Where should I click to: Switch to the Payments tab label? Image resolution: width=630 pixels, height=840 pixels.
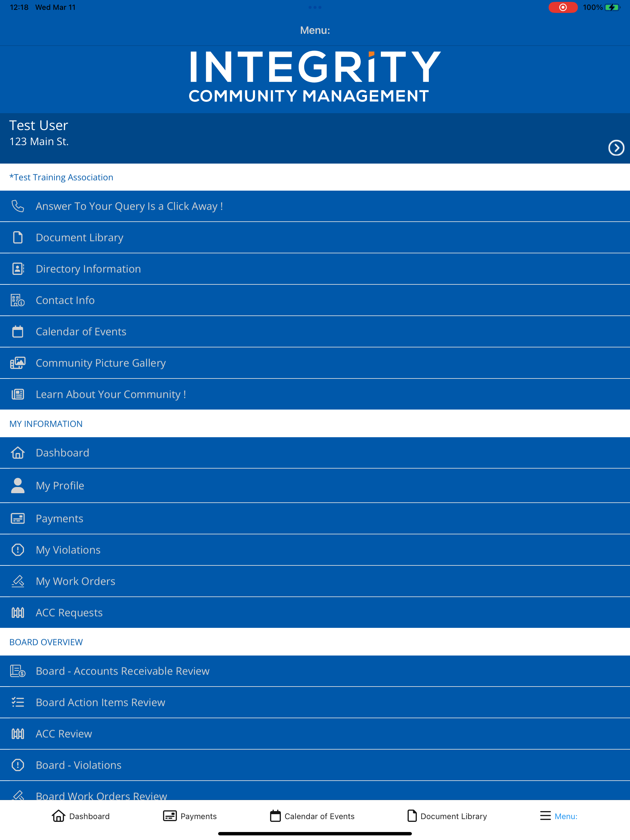[198, 816]
